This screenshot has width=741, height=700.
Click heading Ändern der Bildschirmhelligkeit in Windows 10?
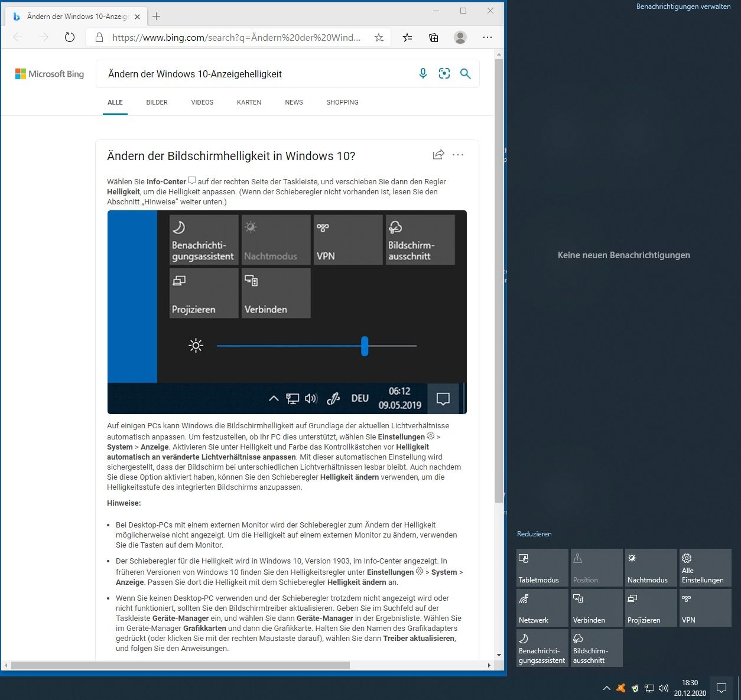(x=231, y=156)
